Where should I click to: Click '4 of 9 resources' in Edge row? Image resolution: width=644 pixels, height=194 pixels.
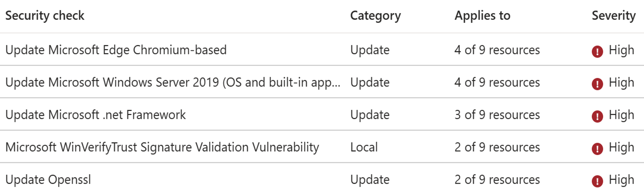pos(497,50)
